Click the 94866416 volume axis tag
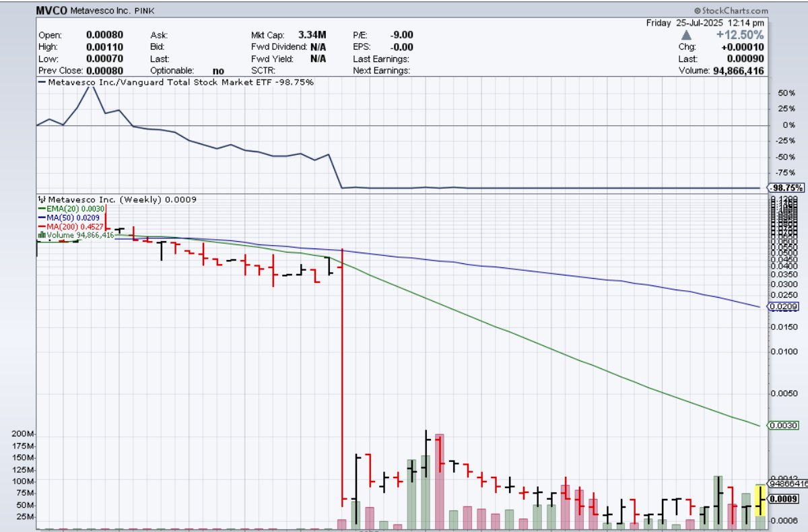 click(x=787, y=483)
